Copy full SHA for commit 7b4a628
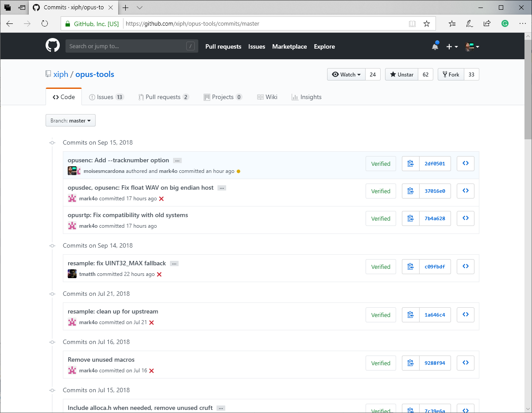This screenshot has height=413, width=532. coord(411,218)
